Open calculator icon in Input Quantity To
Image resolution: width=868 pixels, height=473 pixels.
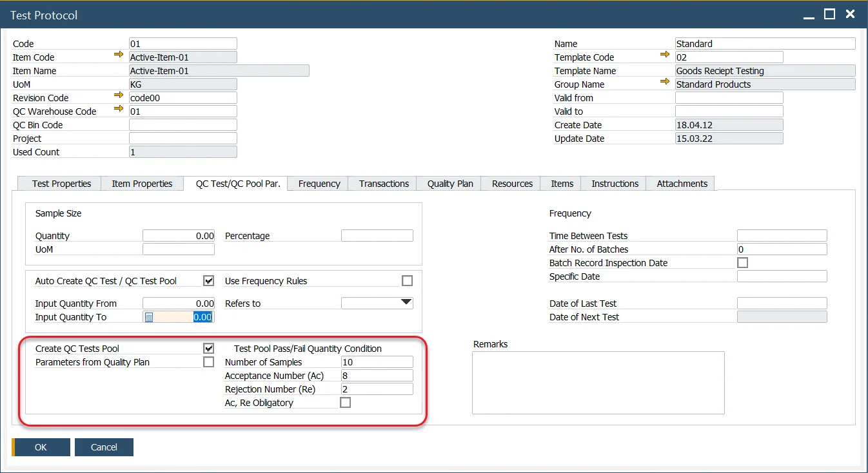point(149,317)
